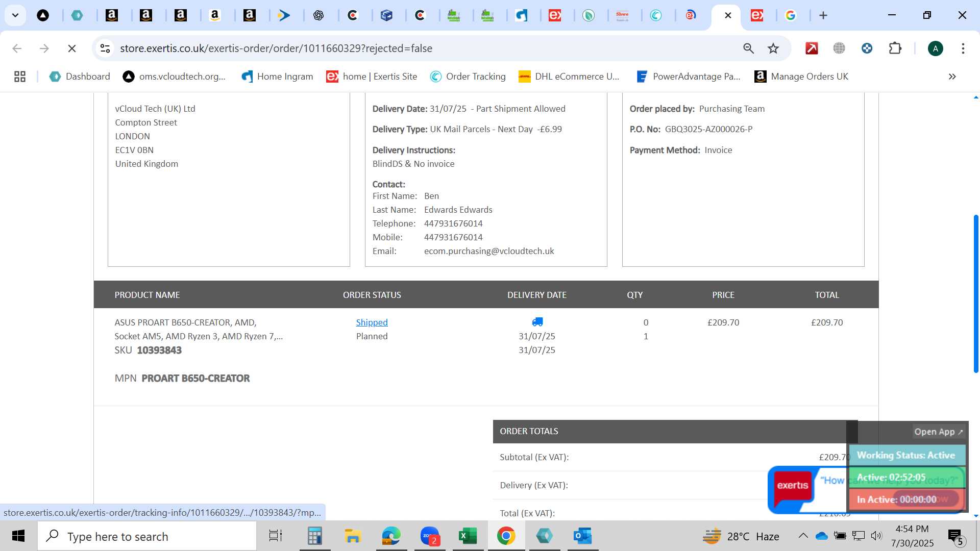
Task: View site information icon in address bar
Action: tap(105, 48)
